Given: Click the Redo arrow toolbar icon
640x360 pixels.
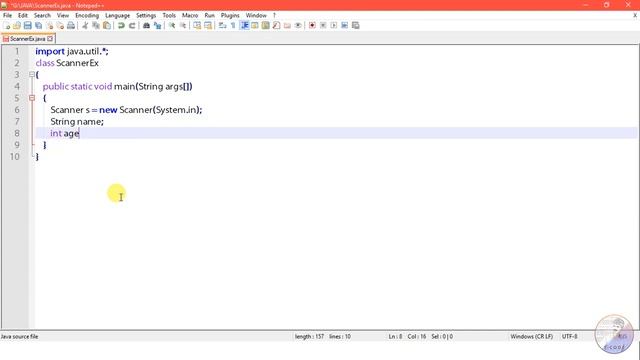Looking at the screenshot, I should (132, 25).
